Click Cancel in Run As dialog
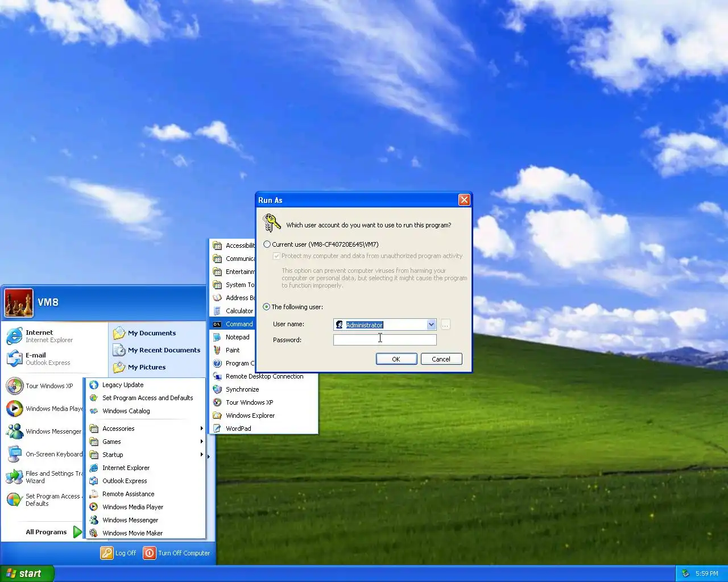This screenshot has height=582, width=728. pyautogui.click(x=441, y=359)
